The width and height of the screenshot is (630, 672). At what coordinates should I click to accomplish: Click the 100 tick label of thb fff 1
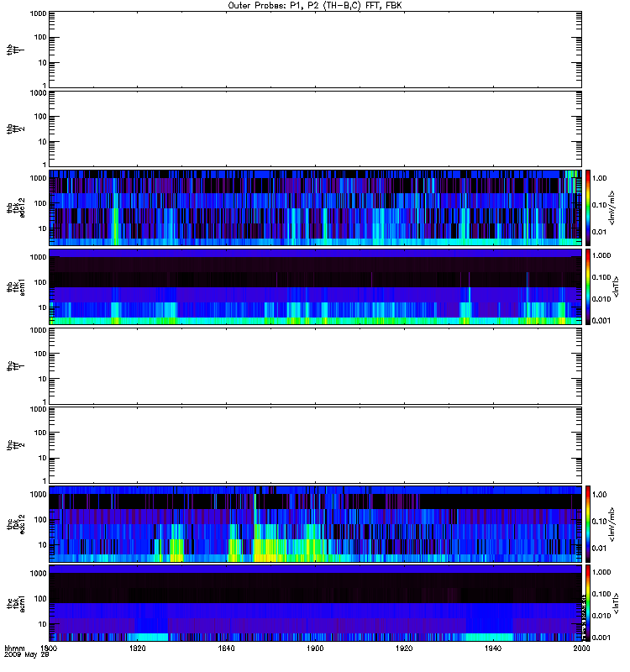(39, 37)
